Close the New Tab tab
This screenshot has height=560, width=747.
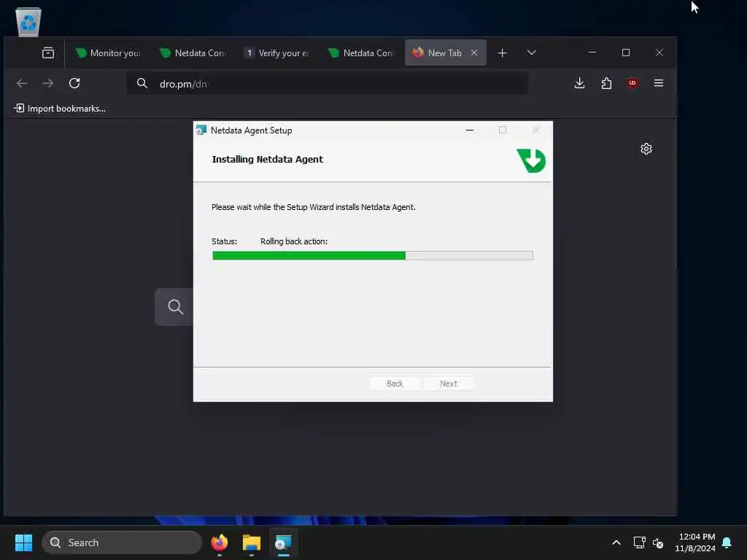point(474,52)
